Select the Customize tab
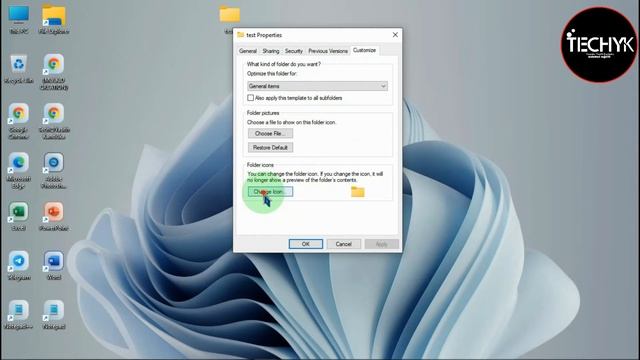640x360 pixels. pos(364,50)
